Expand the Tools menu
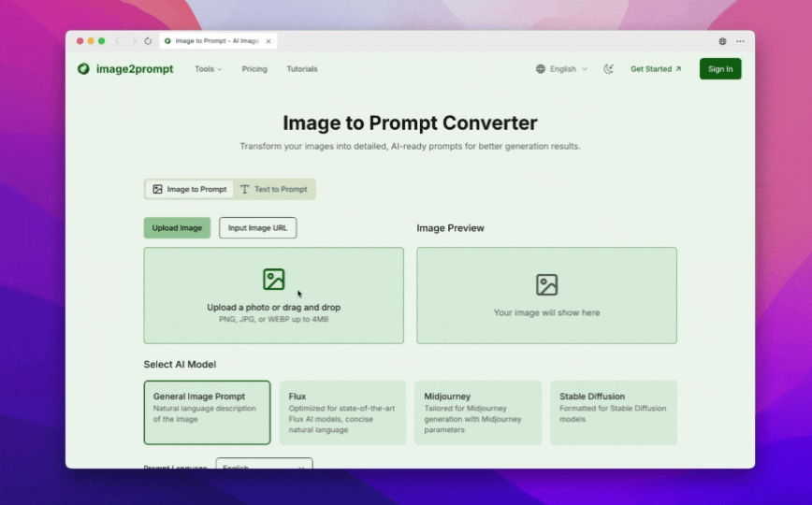Viewport: 812px width, 505px height. pyautogui.click(x=209, y=69)
